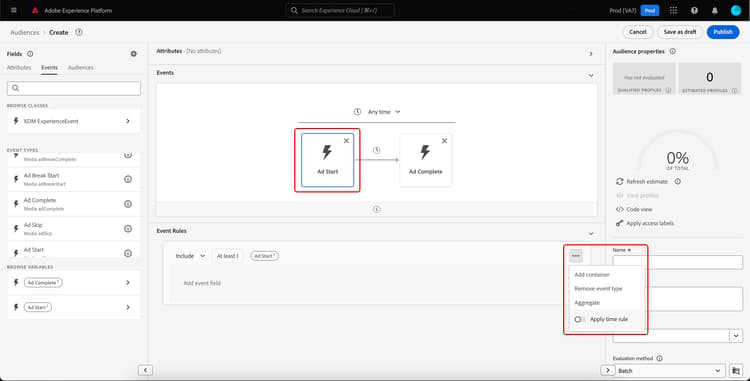Remove the Ad Start event card
750x381 pixels.
pyautogui.click(x=346, y=141)
